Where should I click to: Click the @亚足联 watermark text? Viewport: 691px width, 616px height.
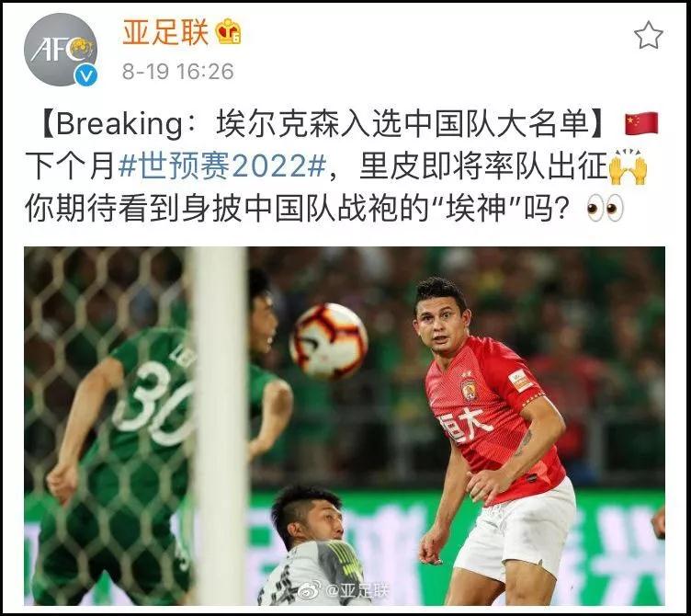(357, 590)
